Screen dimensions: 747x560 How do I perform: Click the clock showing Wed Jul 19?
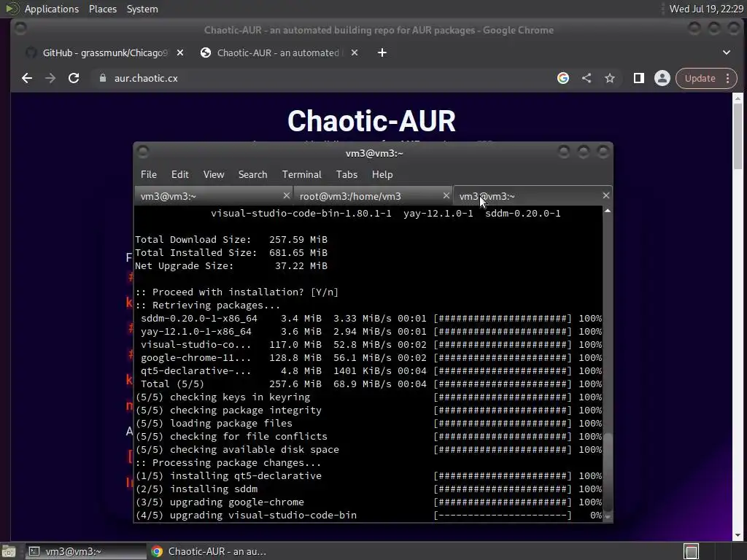pyautogui.click(x=706, y=9)
